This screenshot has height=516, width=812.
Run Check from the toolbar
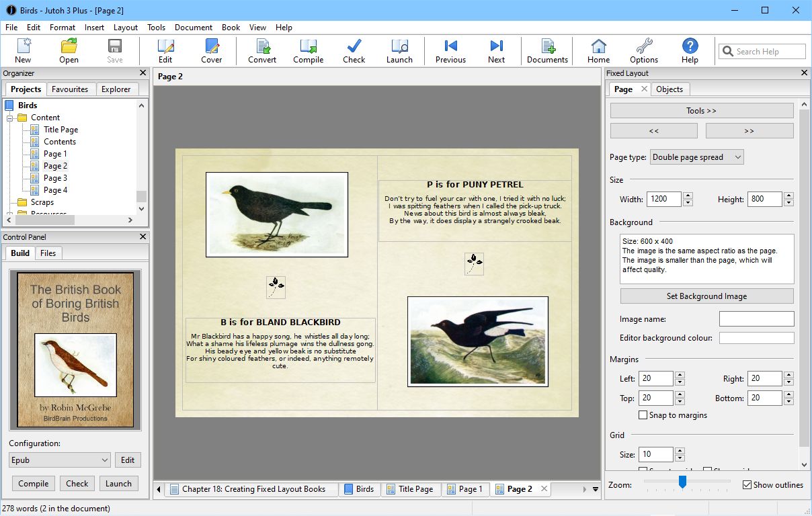click(354, 51)
